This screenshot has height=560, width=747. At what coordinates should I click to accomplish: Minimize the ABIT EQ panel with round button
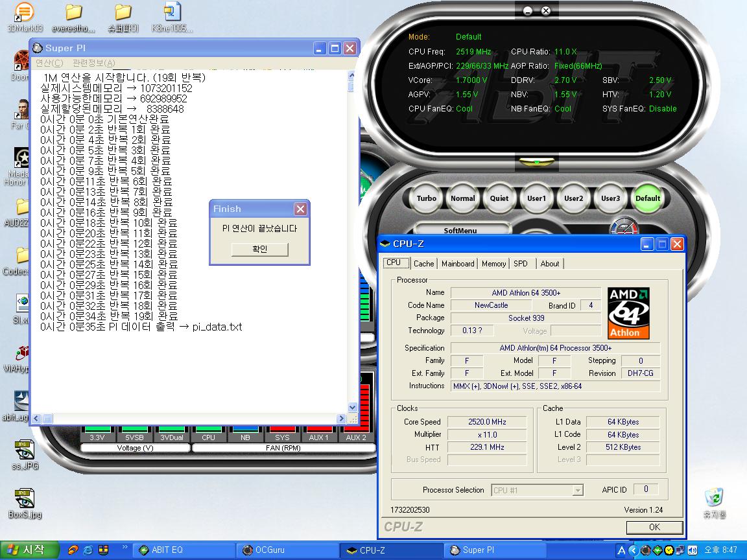[528, 10]
